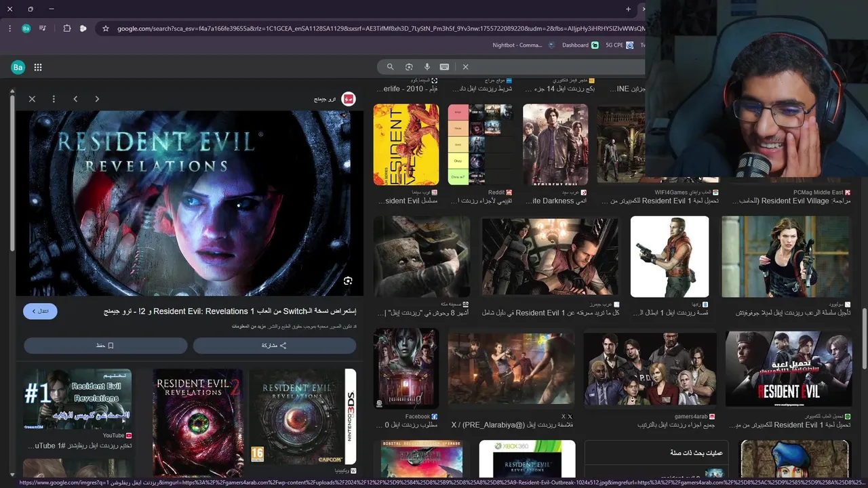
Task: Open Chrome extensions puzzle icon
Action: click(x=66, y=28)
